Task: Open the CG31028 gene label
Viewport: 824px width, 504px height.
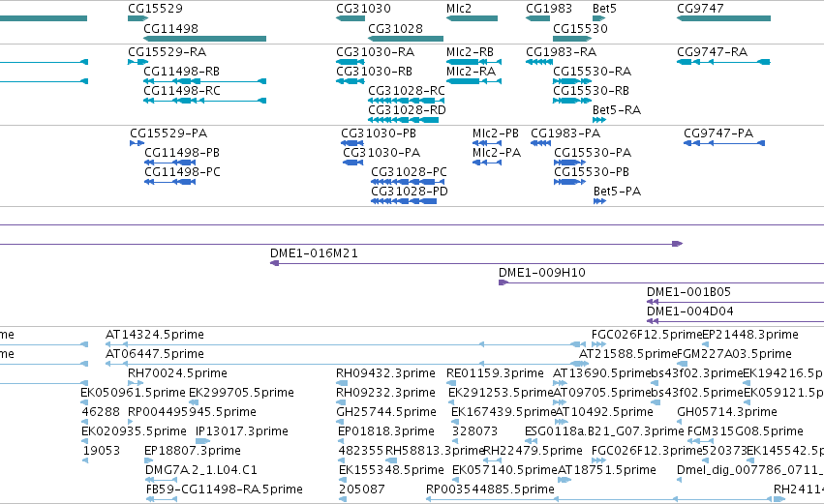Action: [395, 28]
